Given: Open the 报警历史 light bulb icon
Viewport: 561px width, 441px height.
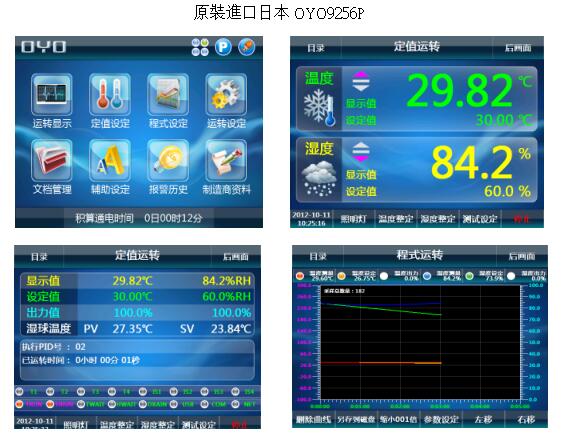Looking at the screenshot, I should point(168,160).
